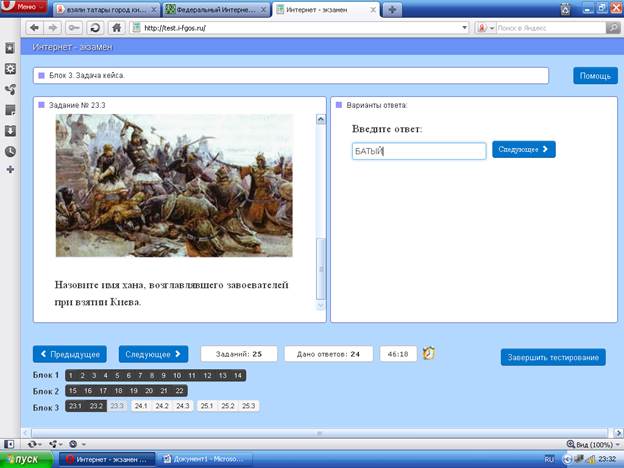Image resolution: width=624 pixels, height=468 pixels.
Task: Click the answer input field with БАТЫЙ
Action: 419,151
